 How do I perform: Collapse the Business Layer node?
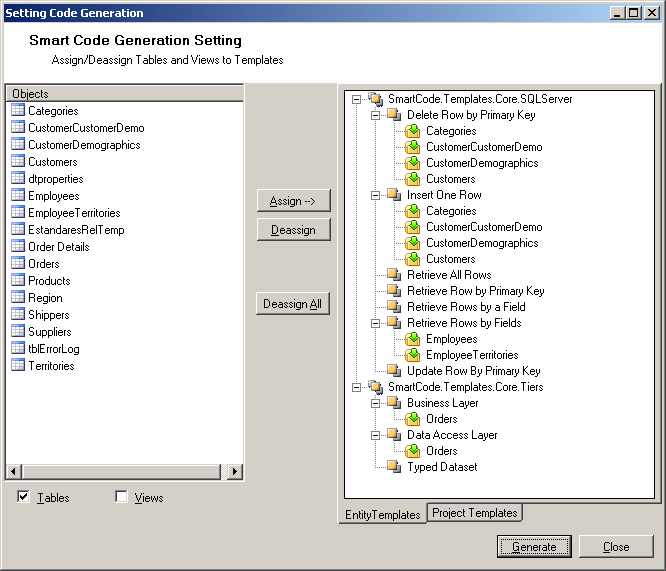(375, 403)
